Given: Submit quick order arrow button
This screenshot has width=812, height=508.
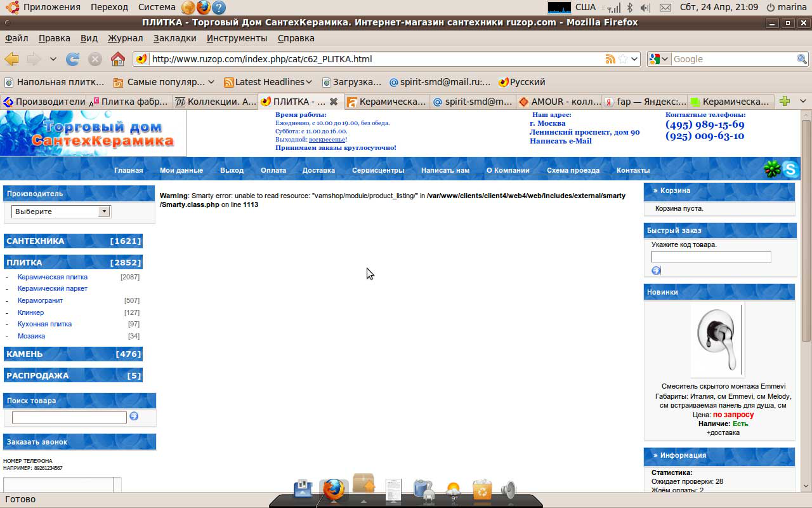Looking at the screenshot, I should [x=656, y=271].
